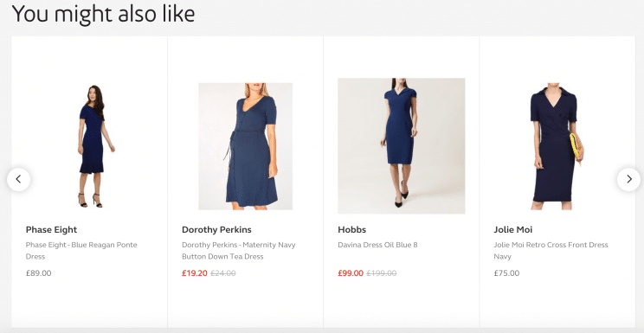Click the £89.00 price
Image resolution: width=644 pixels, height=333 pixels.
pos(39,273)
